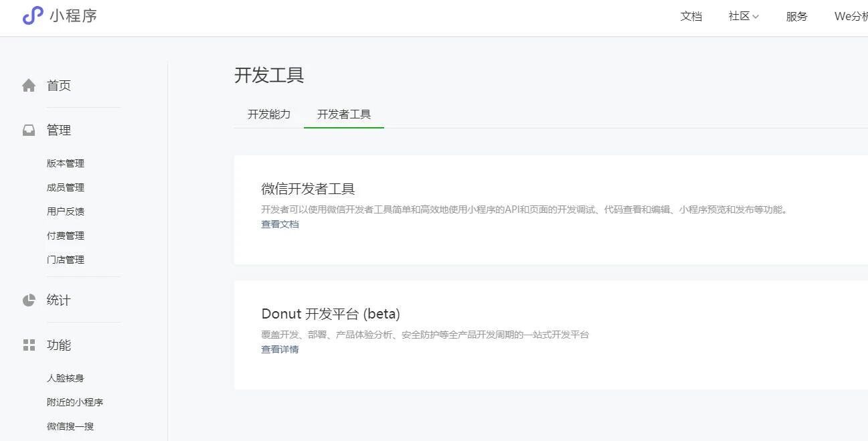Click the 微信开发者工具 description paragraph
This screenshot has height=441, width=868.
pos(525,209)
